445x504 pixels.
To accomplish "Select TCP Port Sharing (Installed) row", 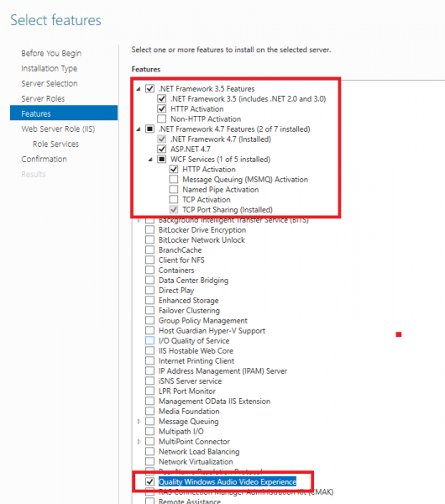I will tap(228, 209).
